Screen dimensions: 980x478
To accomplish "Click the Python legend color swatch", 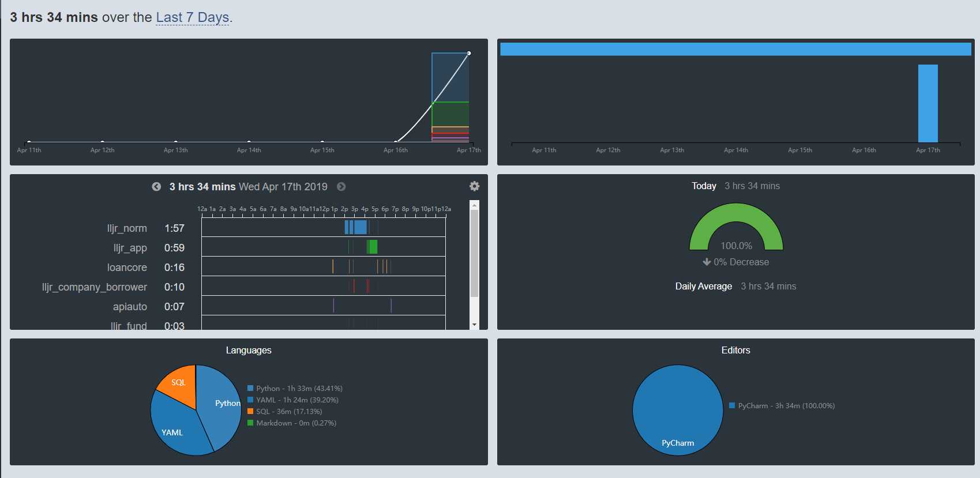I will (x=250, y=388).
